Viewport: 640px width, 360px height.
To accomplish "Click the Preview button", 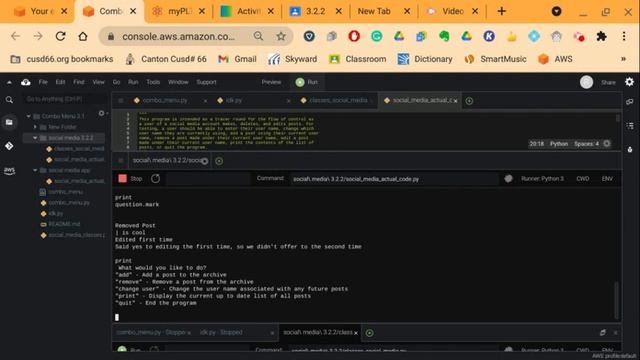I will tap(271, 82).
